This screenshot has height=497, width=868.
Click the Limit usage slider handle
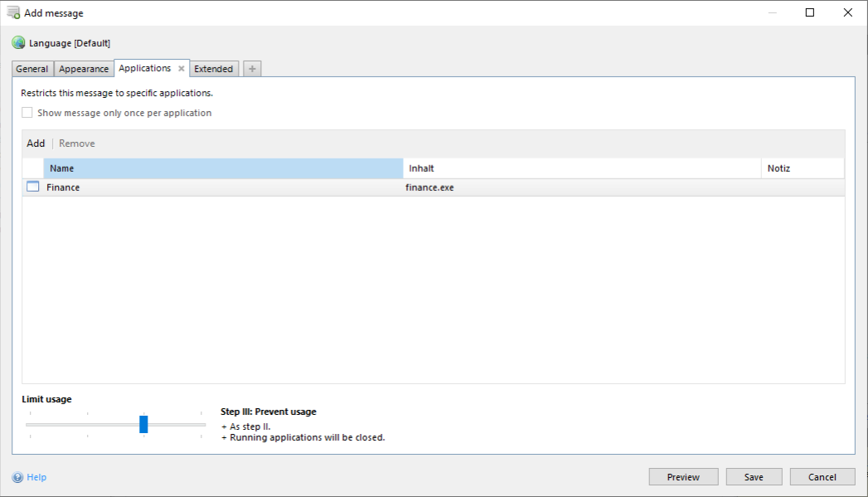click(x=144, y=424)
